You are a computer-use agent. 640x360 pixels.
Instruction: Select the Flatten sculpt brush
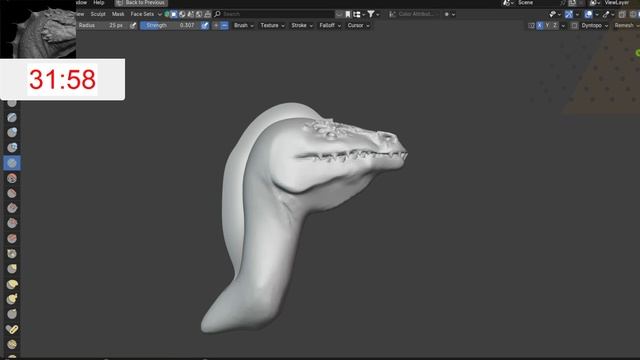tap(12, 193)
